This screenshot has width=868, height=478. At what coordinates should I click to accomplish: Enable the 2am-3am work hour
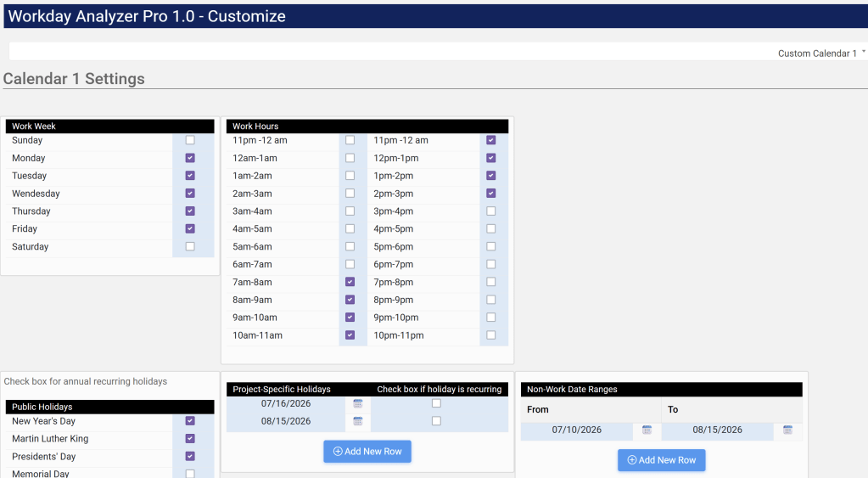point(350,194)
